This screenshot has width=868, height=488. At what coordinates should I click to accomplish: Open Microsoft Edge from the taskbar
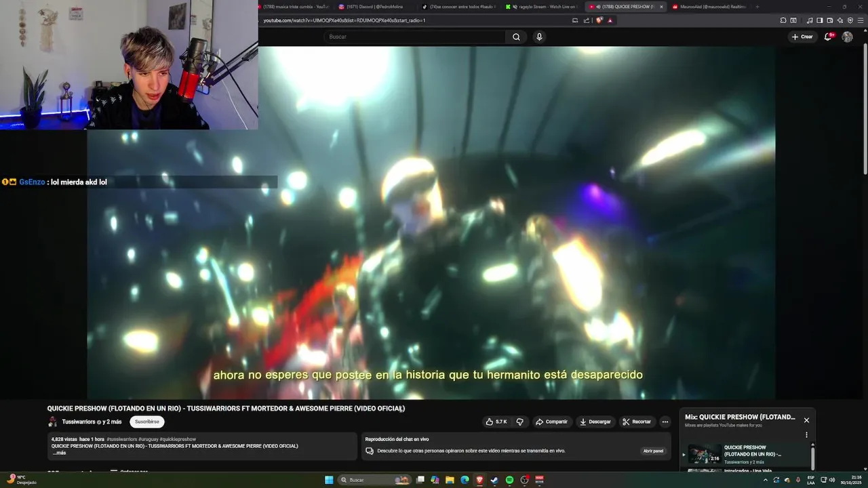tap(465, 480)
